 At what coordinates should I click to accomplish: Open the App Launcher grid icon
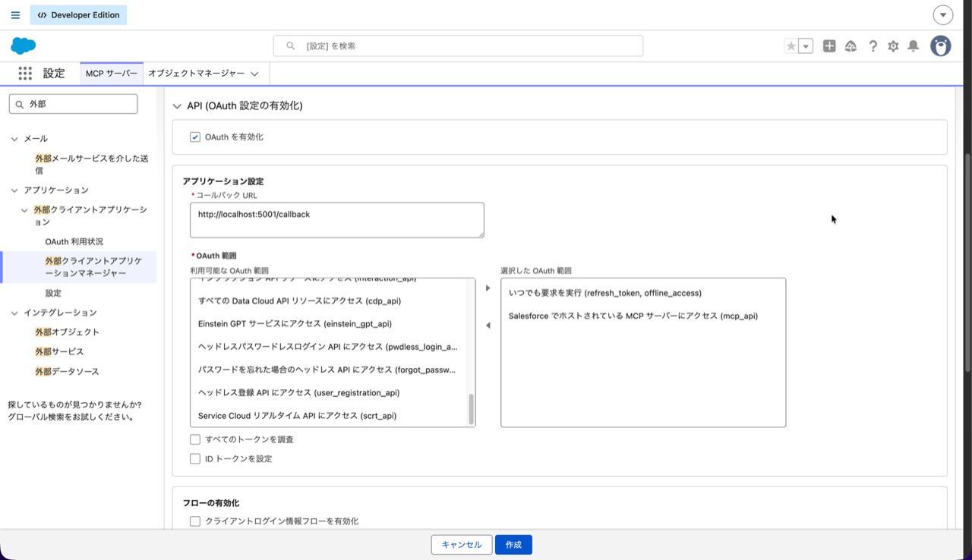pyautogui.click(x=25, y=74)
